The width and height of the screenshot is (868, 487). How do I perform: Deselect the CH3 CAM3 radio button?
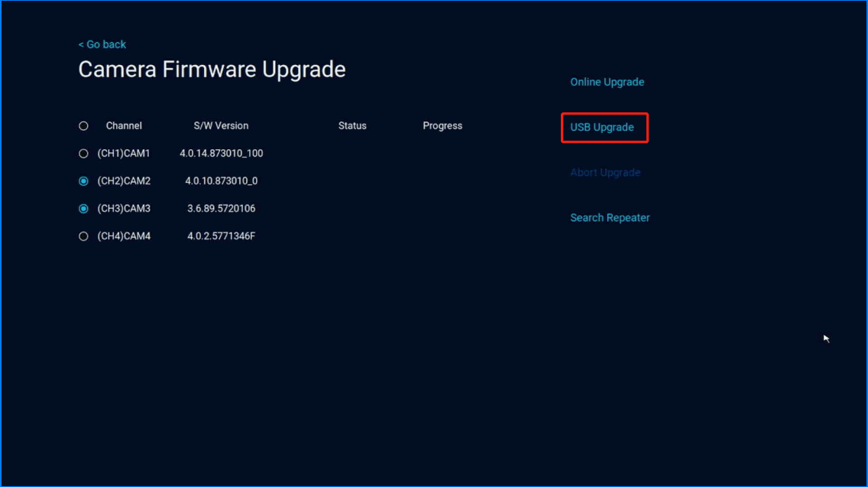[83, 209]
